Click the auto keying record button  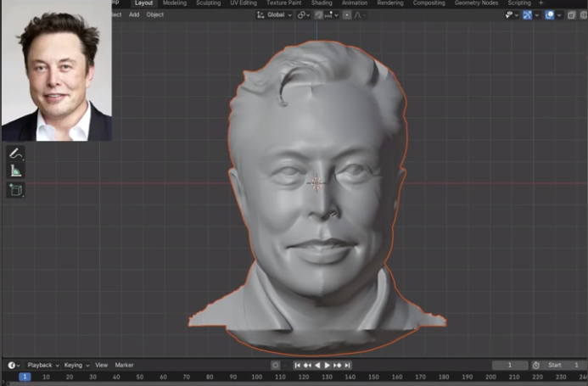[276, 365]
